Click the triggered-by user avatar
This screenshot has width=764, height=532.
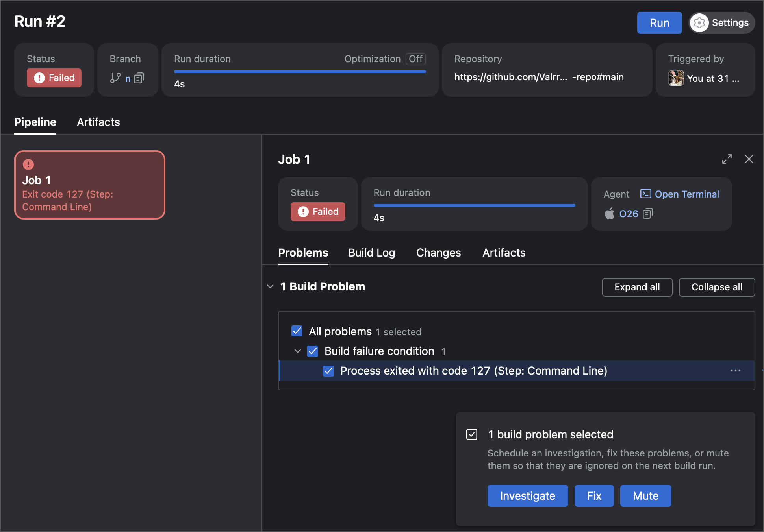click(675, 78)
